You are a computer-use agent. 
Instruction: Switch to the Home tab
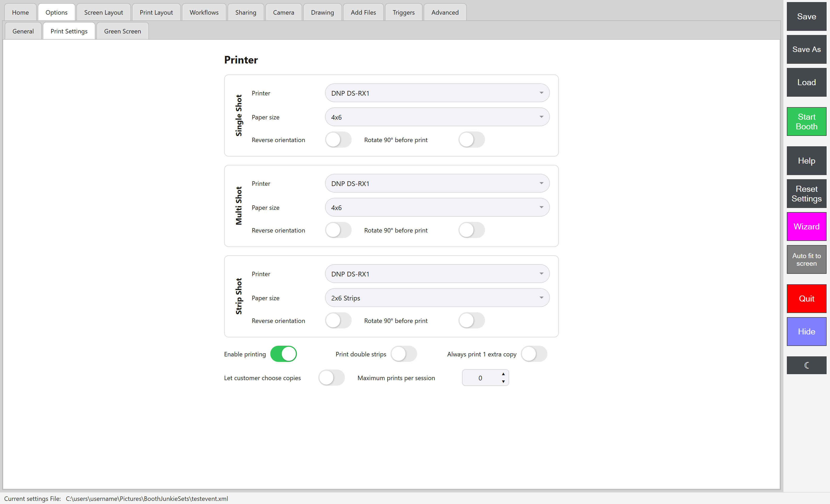20,12
